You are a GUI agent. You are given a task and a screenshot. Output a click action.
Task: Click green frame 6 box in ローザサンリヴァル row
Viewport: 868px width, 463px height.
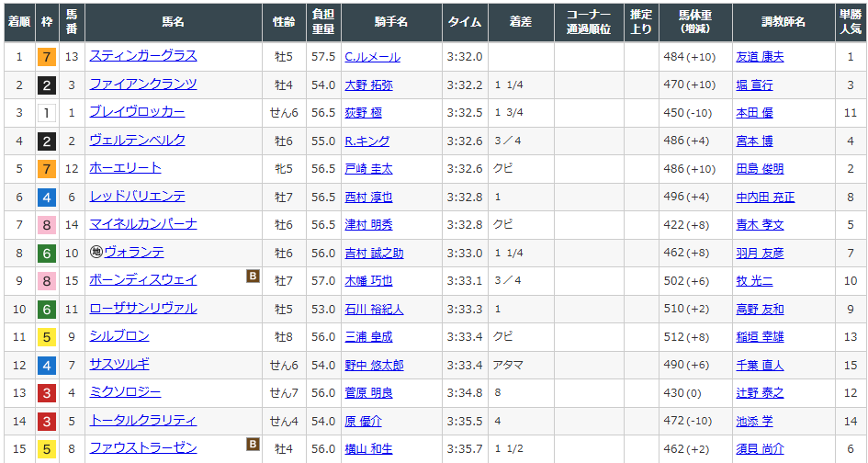(x=46, y=310)
